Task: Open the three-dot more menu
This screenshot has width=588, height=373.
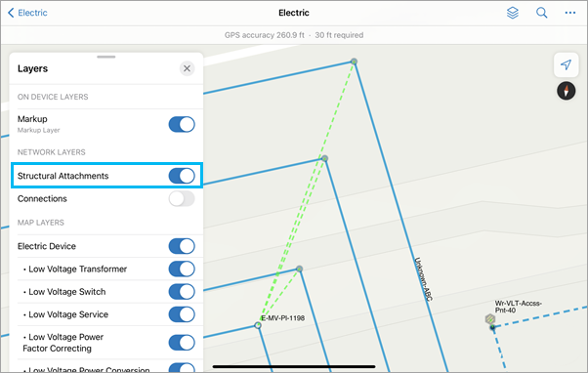Action: (570, 13)
